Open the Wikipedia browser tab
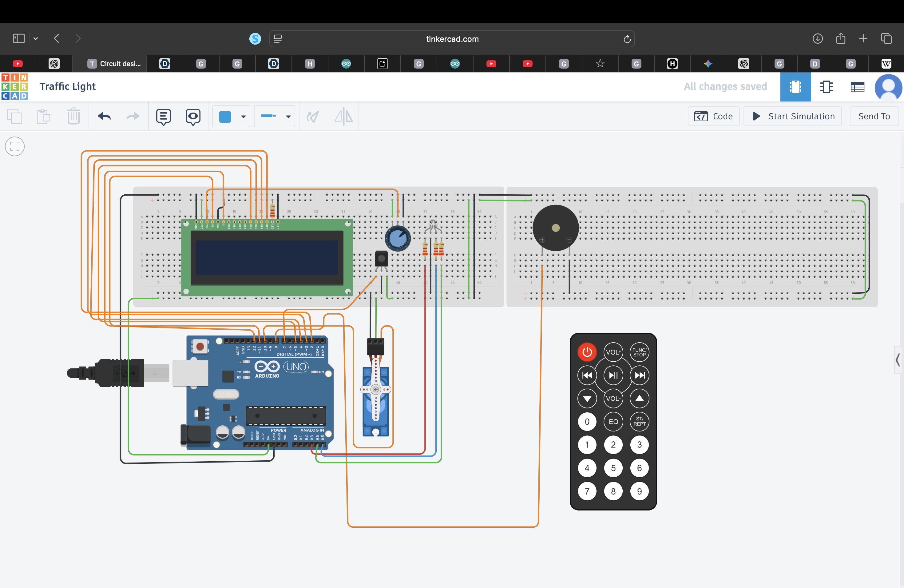 pyautogui.click(x=886, y=63)
